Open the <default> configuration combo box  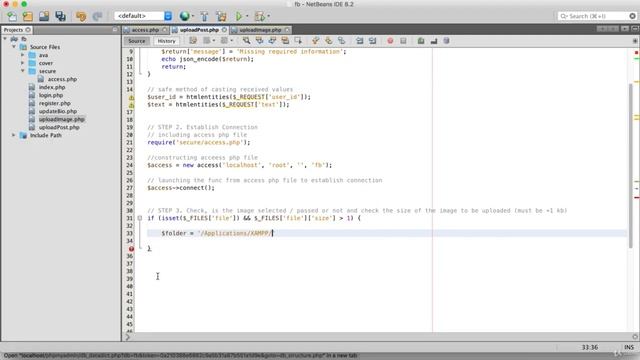[143, 16]
